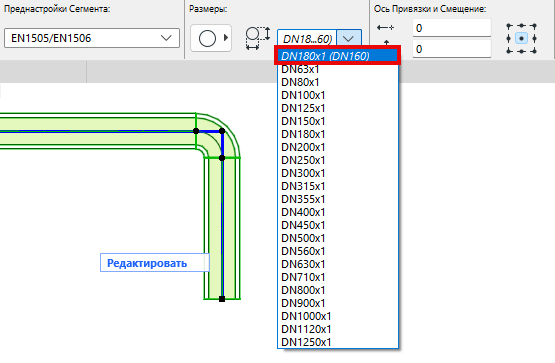Pick DN355x1 in the list
The image size is (555, 363).
[x=338, y=199]
